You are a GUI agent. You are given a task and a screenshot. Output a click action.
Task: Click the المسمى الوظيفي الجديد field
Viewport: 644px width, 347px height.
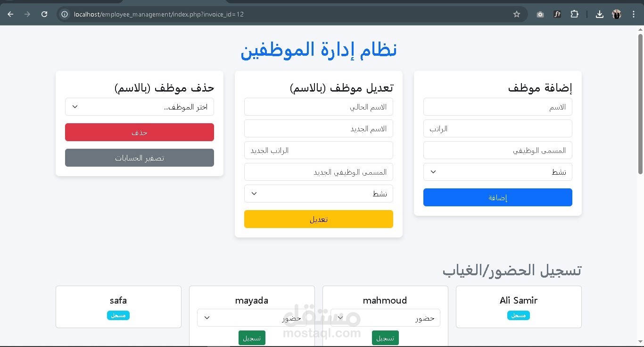pyautogui.click(x=319, y=172)
